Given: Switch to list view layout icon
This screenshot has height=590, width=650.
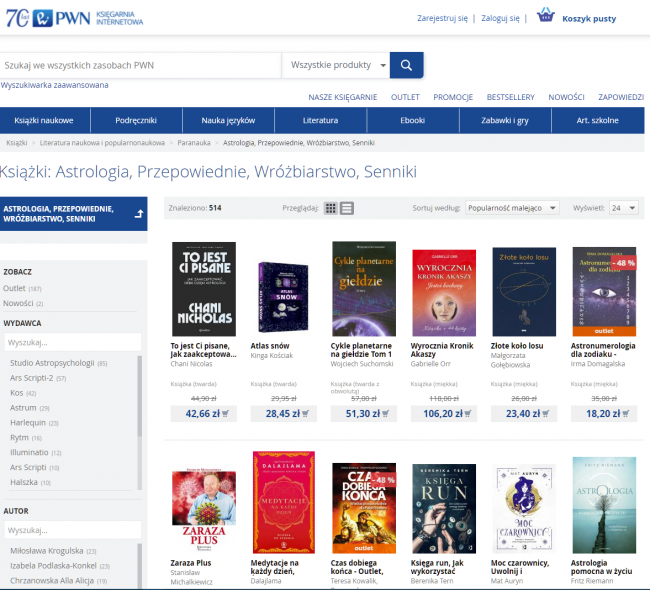Looking at the screenshot, I should coord(347,208).
